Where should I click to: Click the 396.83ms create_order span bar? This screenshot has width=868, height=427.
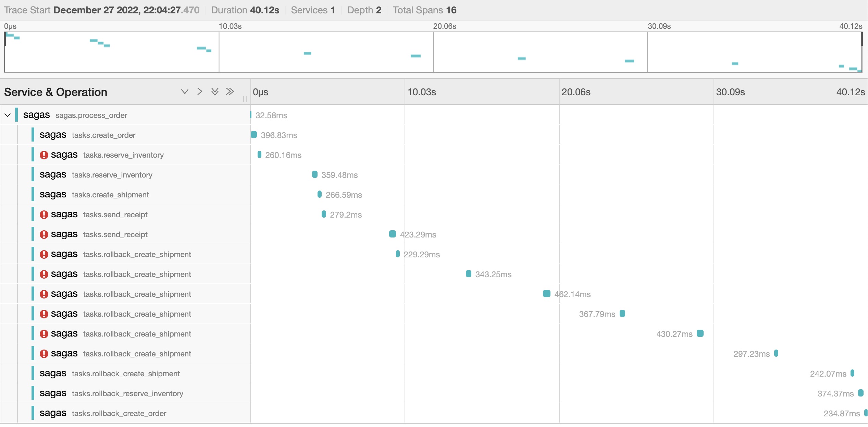[254, 135]
